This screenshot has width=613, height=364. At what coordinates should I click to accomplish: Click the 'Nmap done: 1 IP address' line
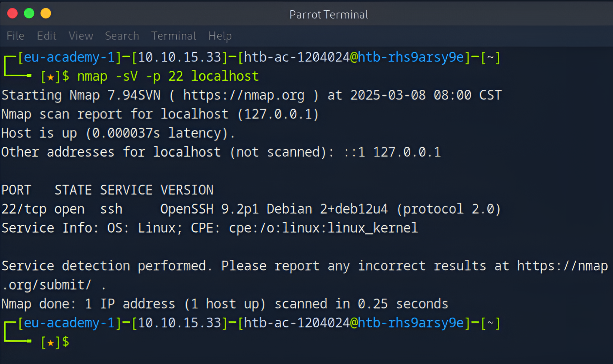pos(225,304)
